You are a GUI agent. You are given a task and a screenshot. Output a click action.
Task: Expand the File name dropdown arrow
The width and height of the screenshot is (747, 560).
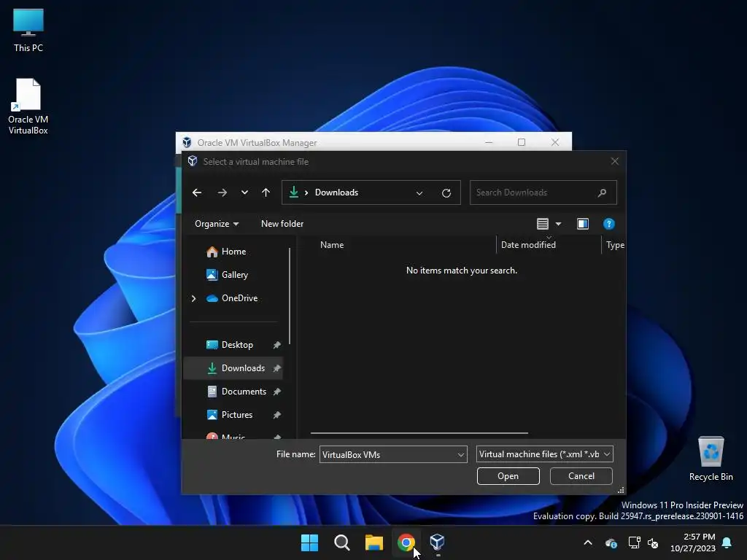click(x=461, y=455)
